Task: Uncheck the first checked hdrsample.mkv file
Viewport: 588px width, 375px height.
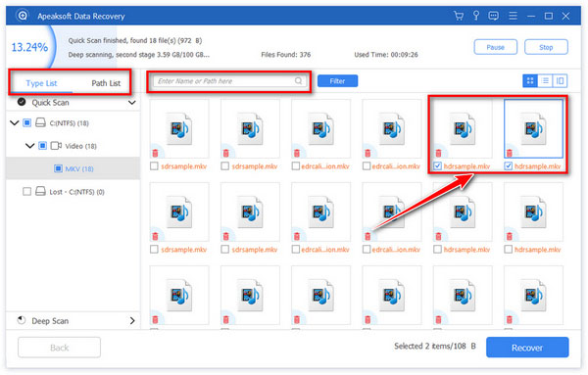Action: coord(437,165)
